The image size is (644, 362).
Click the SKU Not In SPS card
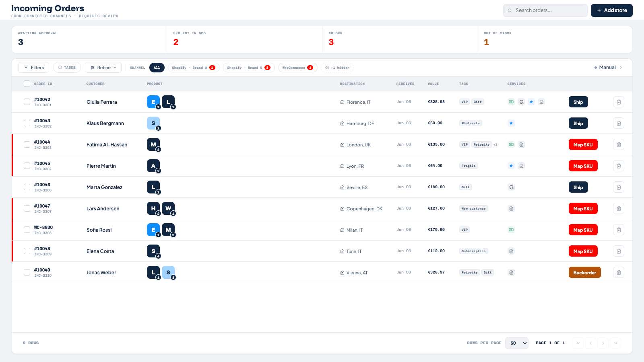[244, 39]
